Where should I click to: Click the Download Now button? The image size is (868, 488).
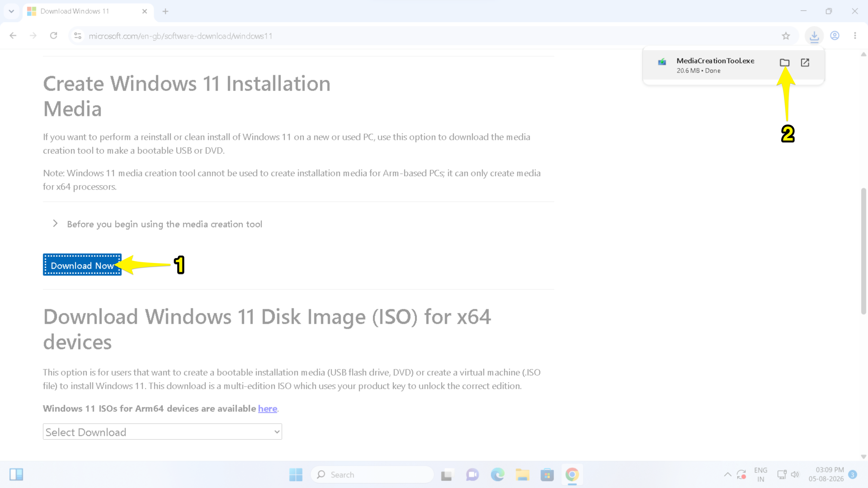click(x=82, y=265)
